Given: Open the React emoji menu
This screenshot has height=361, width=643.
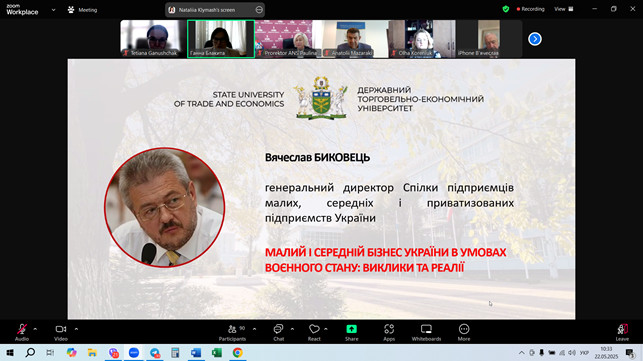Looking at the screenshot, I should [314, 332].
